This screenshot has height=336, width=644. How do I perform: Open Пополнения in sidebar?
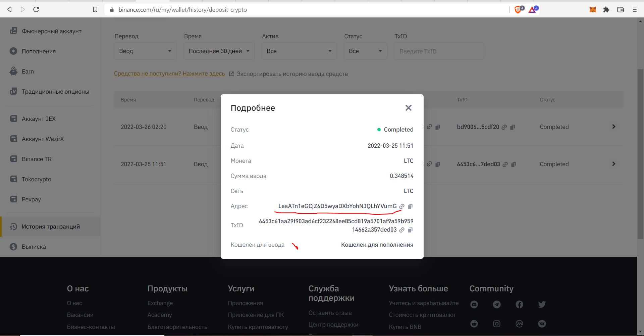pyautogui.click(x=50, y=51)
